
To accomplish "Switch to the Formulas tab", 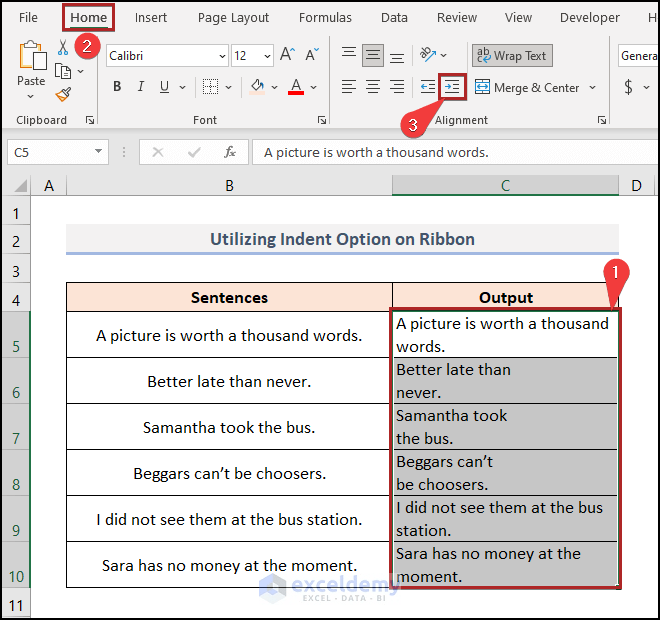I will tap(325, 18).
